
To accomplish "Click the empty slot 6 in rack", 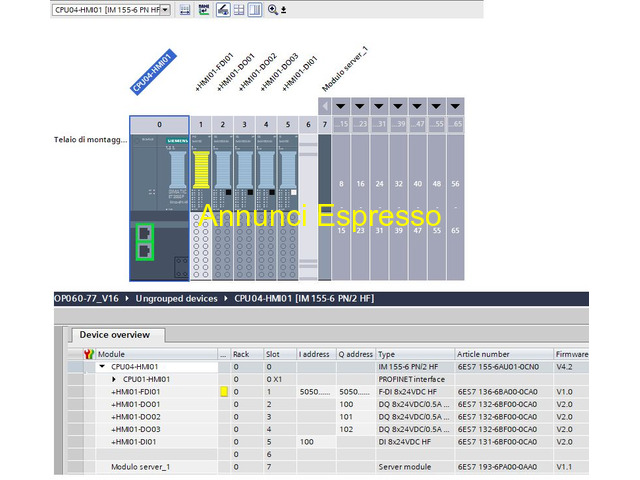I will tap(308, 207).
